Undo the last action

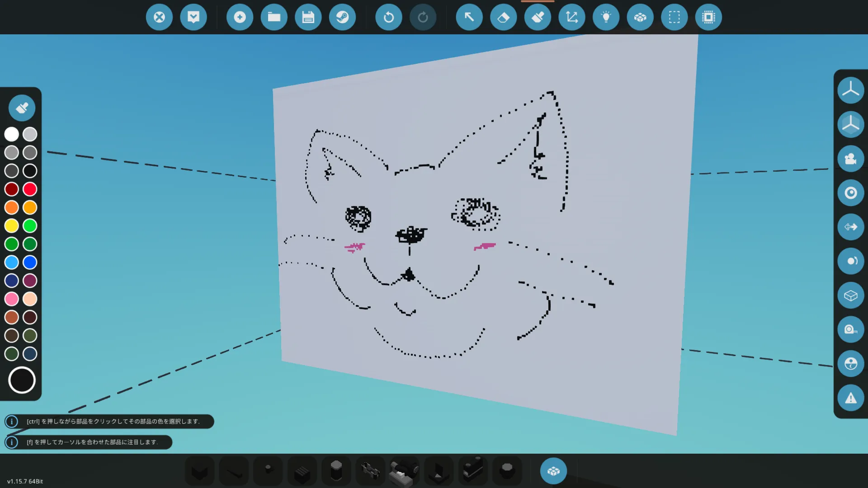pos(388,17)
